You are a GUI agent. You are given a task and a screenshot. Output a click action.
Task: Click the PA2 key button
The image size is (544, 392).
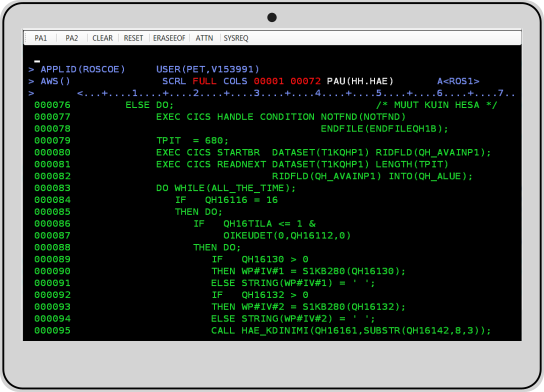coord(72,38)
